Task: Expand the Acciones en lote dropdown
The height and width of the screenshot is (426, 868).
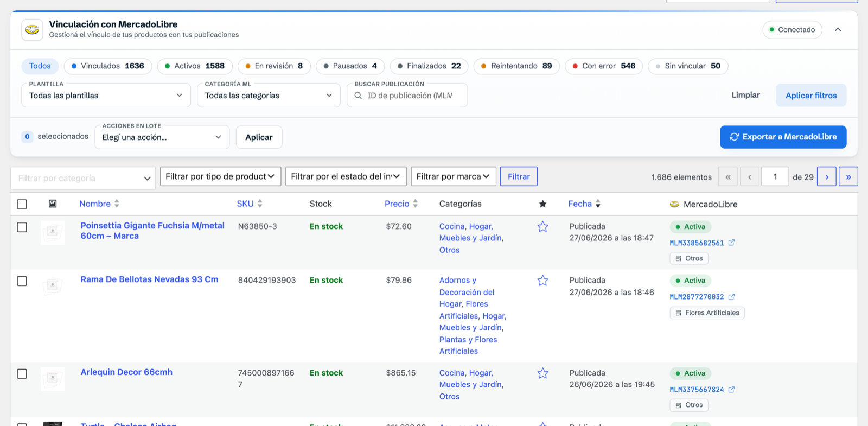Action: point(162,137)
